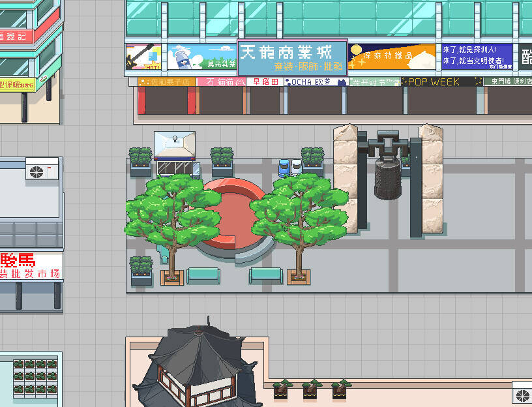
Task: Click the blue 来了,就是深圳人 banner
Action: (x=477, y=57)
